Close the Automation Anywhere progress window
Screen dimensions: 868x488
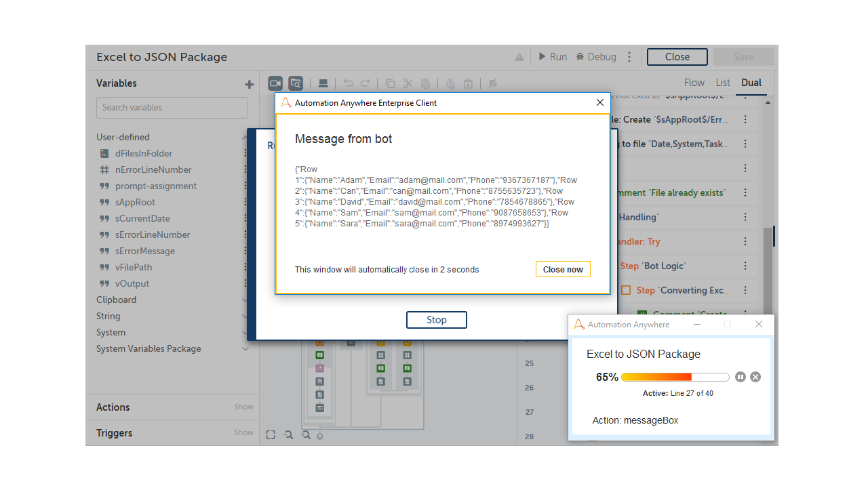click(x=759, y=325)
